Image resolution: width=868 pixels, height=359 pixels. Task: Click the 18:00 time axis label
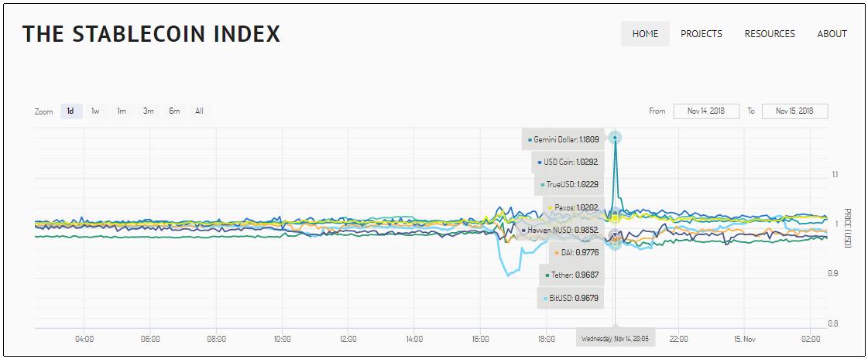(x=547, y=339)
